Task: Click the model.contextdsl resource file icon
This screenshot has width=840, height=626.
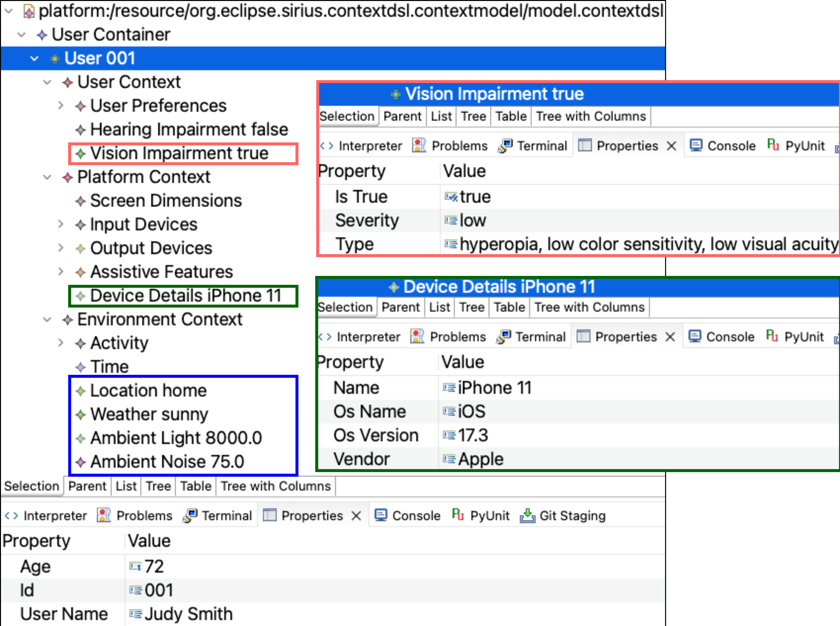Action: pyautogui.click(x=29, y=11)
